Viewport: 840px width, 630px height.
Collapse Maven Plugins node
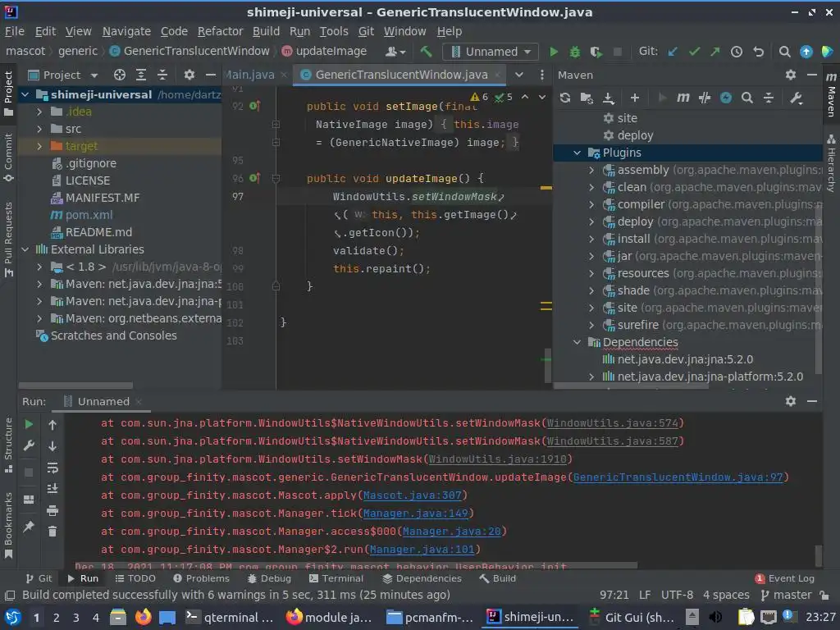[x=577, y=153]
